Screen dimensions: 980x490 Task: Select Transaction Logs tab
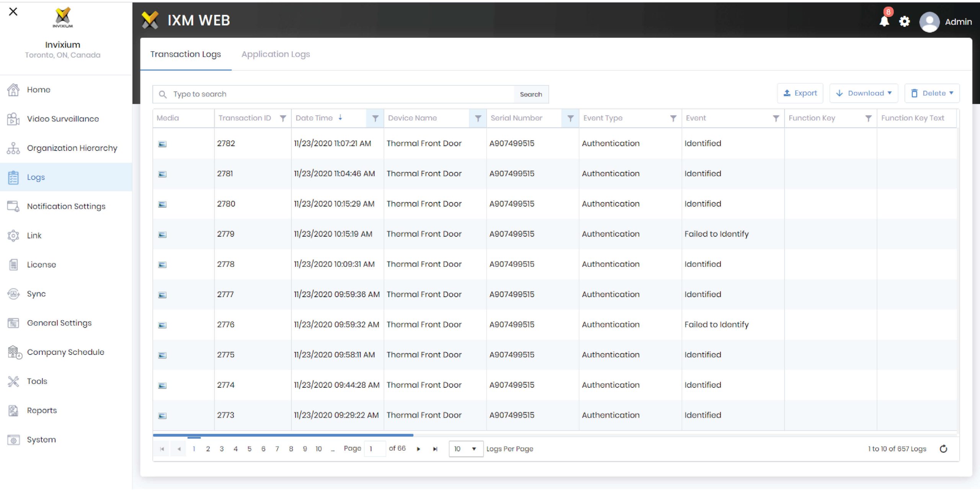coord(186,54)
